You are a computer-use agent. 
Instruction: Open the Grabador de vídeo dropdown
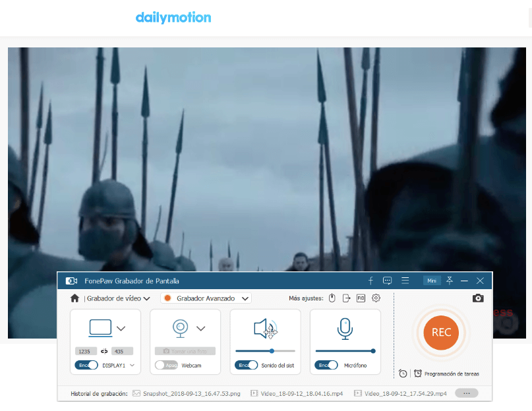(x=118, y=298)
